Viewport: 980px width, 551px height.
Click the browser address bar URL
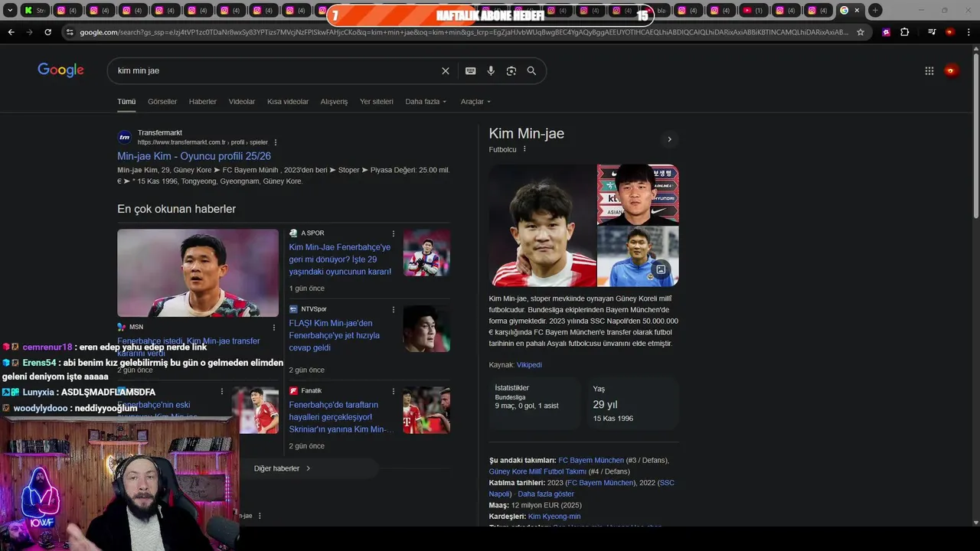click(463, 32)
